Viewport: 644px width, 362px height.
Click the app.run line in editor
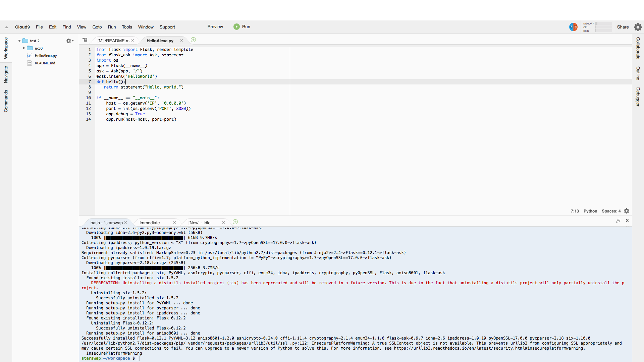pos(141,119)
